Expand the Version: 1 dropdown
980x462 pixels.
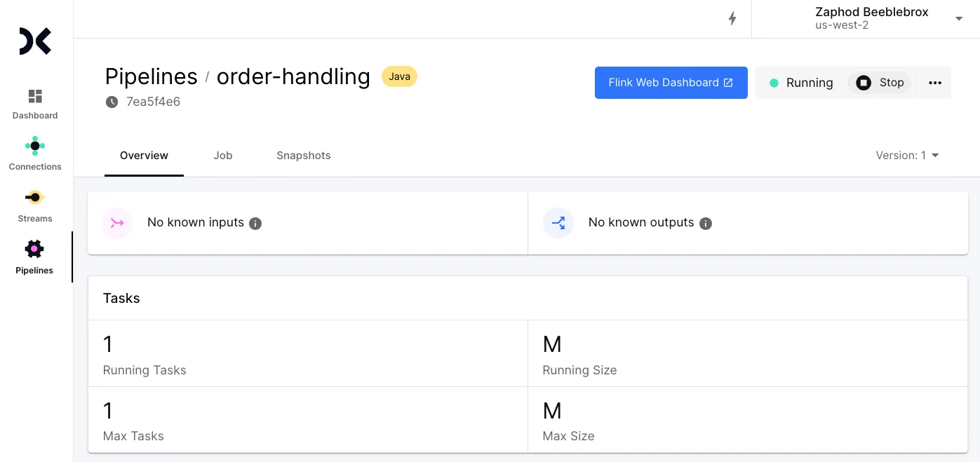(907, 156)
